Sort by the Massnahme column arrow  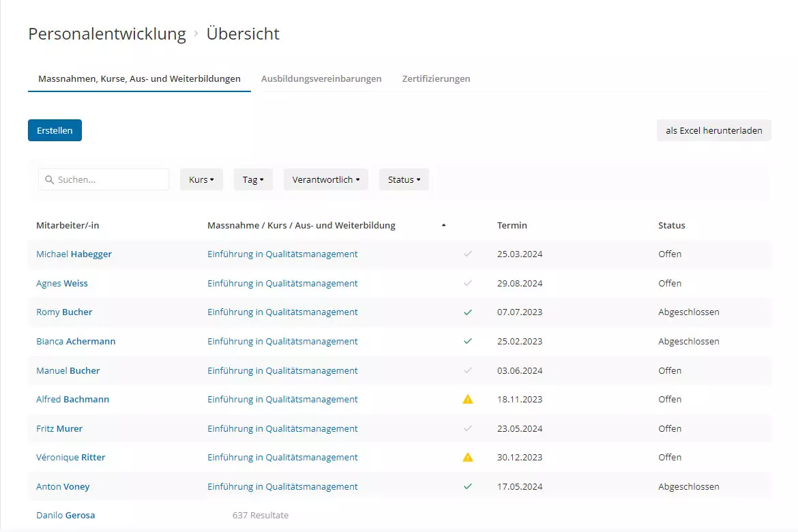point(443,226)
